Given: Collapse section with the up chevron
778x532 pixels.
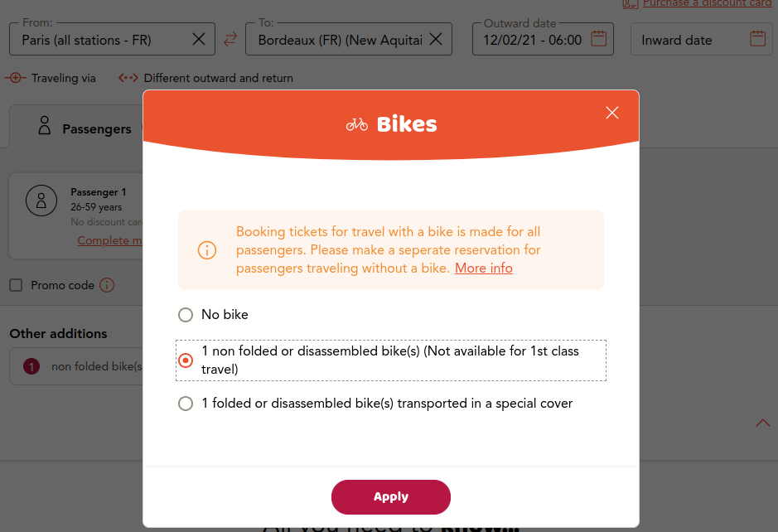Looking at the screenshot, I should coord(762,423).
